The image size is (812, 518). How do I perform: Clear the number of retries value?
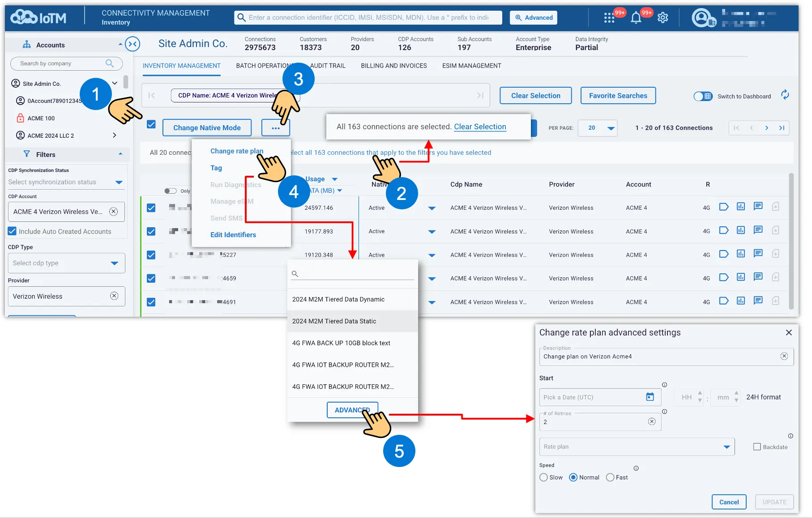(652, 421)
